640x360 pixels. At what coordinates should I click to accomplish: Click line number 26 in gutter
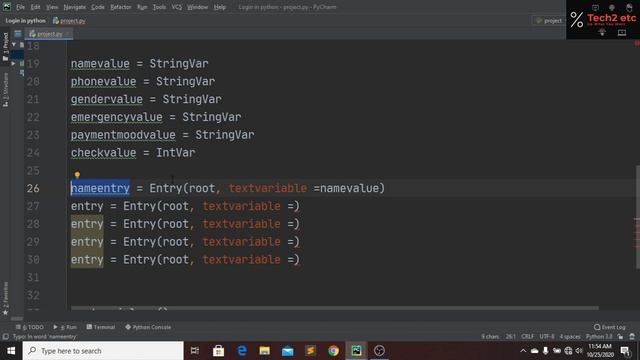[x=33, y=188]
